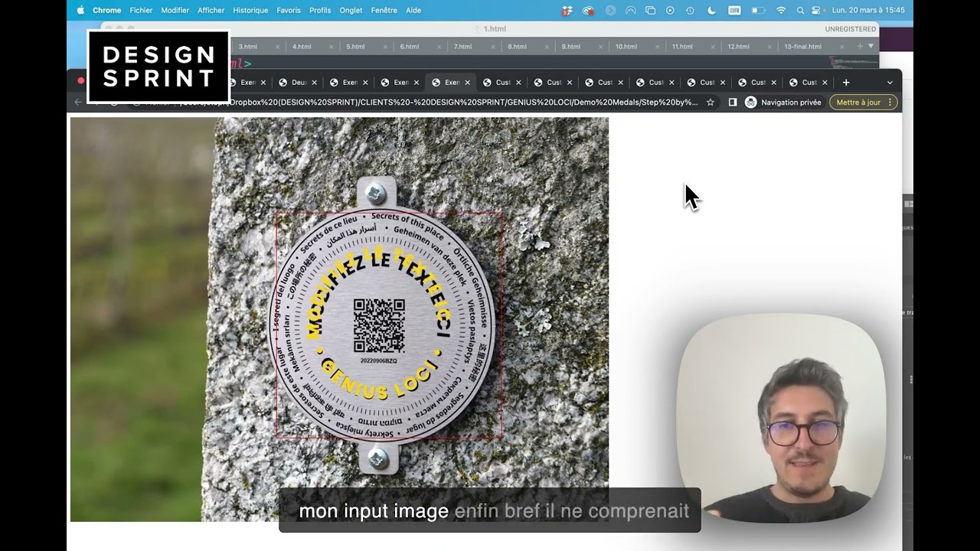This screenshot has width=980, height=551.
Task: Close the active Exem Chrome tab
Action: point(467,83)
